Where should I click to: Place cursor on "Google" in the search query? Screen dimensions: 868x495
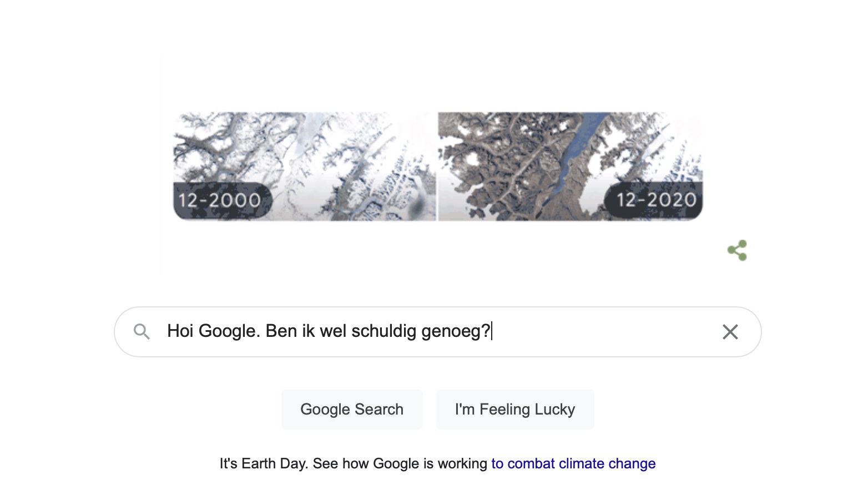(x=228, y=331)
